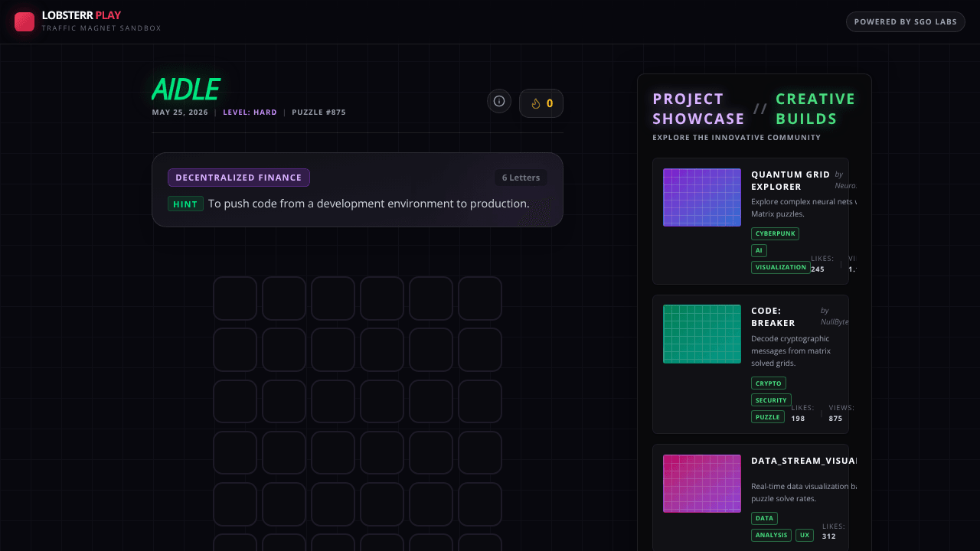Click the hint text about pushing code

tap(369, 204)
